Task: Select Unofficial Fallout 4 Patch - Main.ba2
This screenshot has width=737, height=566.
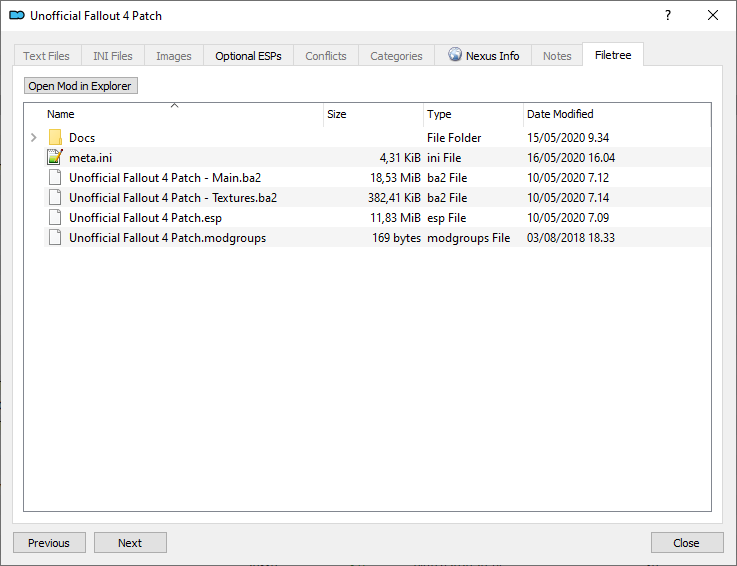Action: (165, 178)
